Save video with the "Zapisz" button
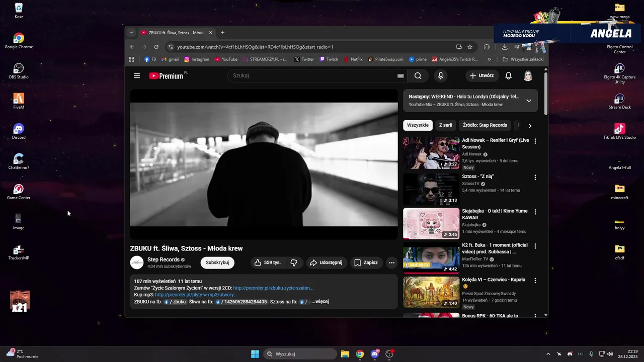644x362 pixels. [x=366, y=262]
